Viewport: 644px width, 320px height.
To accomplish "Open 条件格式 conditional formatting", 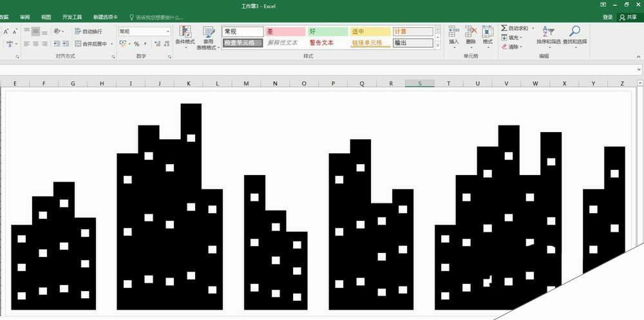I will 185,37.
